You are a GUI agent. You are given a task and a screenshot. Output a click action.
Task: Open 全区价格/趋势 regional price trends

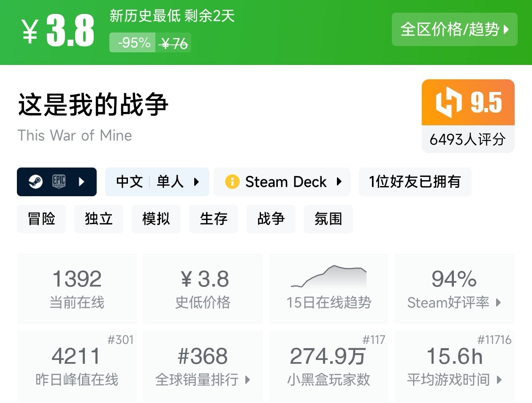tap(454, 30)
